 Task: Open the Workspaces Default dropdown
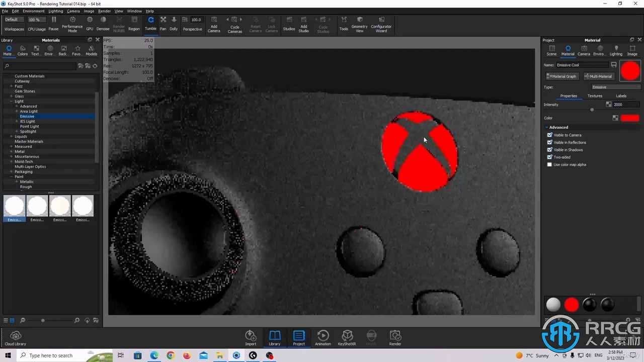point(14,20)
